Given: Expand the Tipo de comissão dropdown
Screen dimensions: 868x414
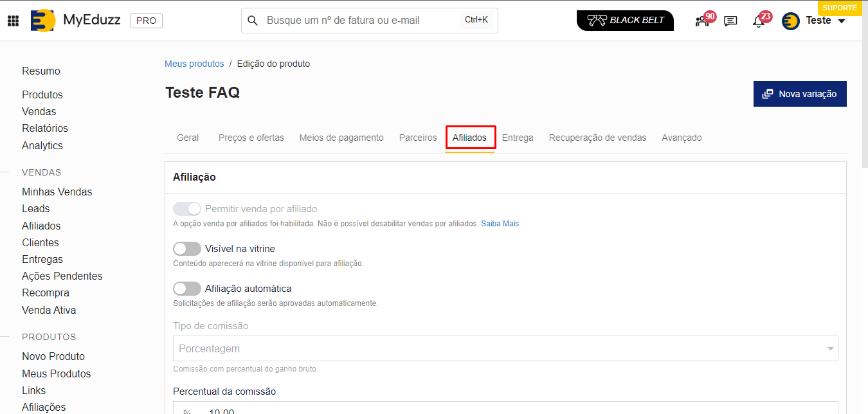Looking at the screenshot, I should 505,348.
